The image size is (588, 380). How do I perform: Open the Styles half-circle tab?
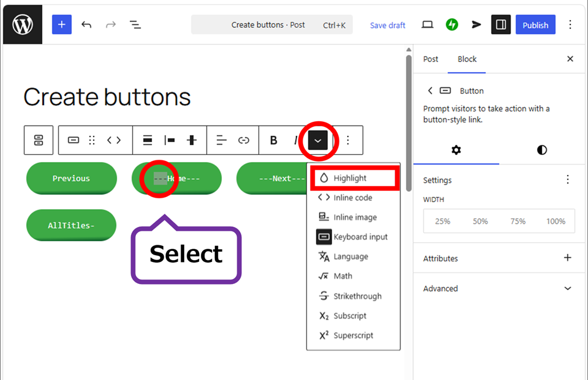(x=542, y=151)
